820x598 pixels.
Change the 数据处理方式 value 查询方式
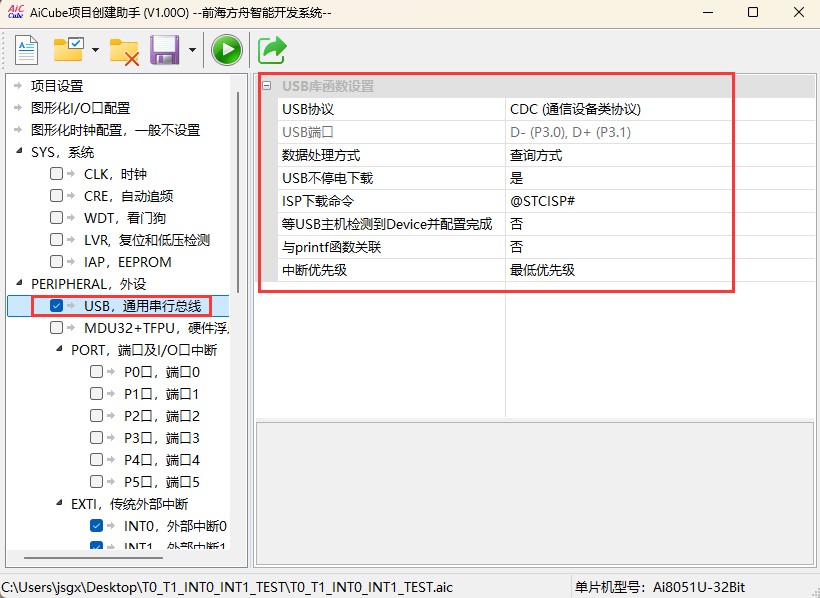coord(660,155)
